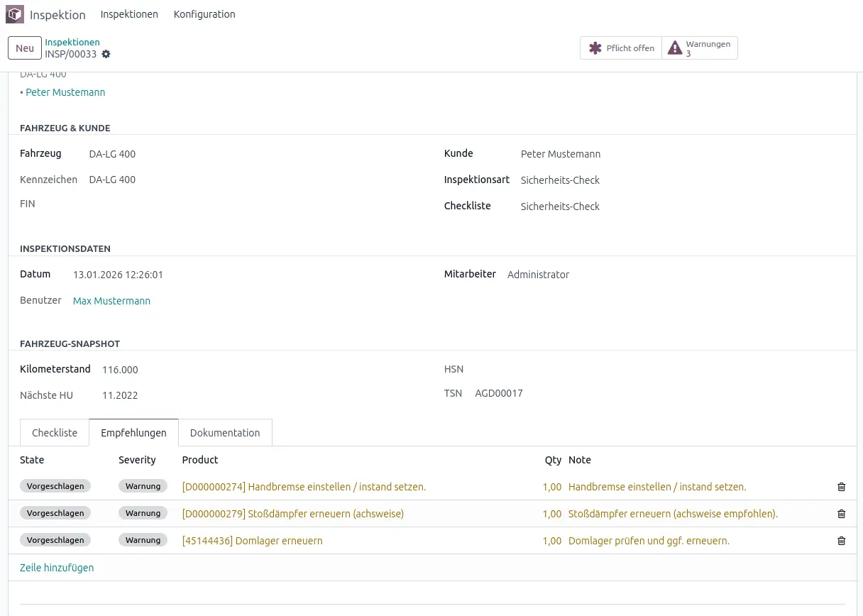Click Zeile hinzufügen to add a line

click(x=57, y=568)
